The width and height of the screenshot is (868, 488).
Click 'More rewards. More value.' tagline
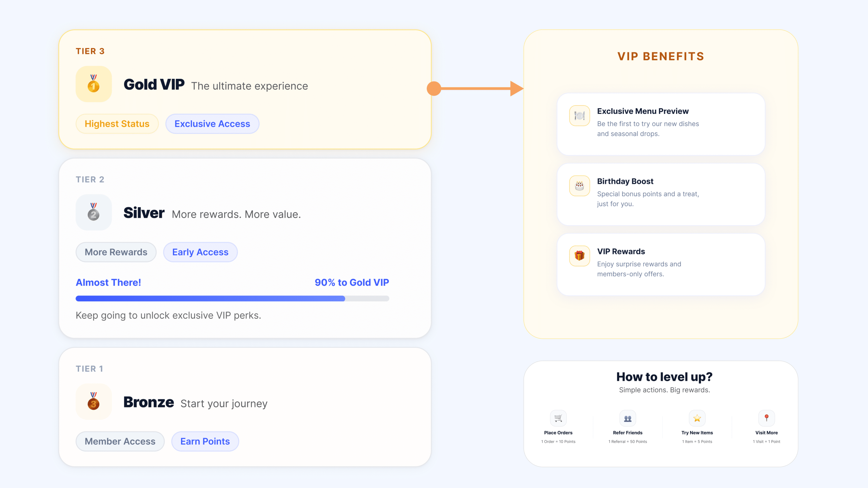click(236, 214)
